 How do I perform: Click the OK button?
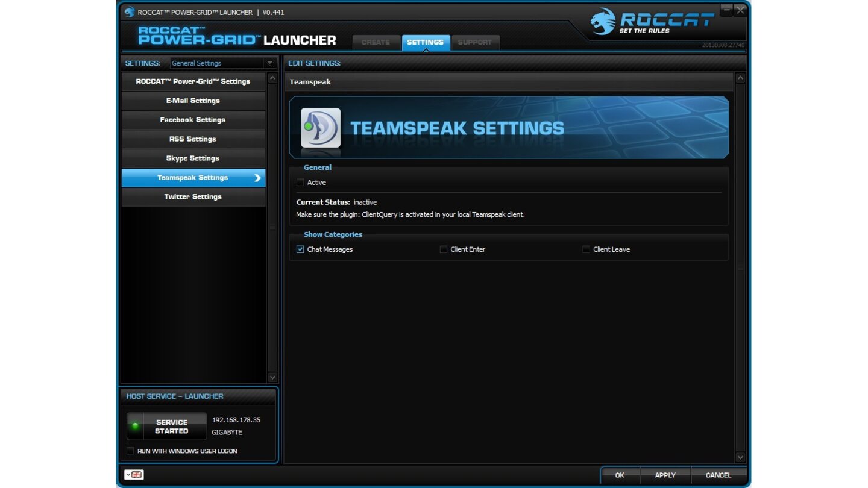tap(620, 475)
